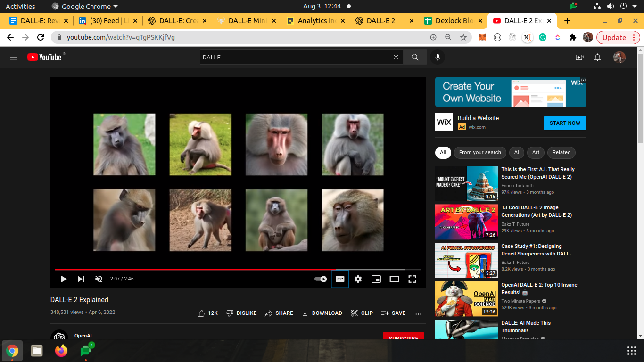The width and height of the screenshot is (644, 362).
Task: Play the video
Action: pos(63,279)
